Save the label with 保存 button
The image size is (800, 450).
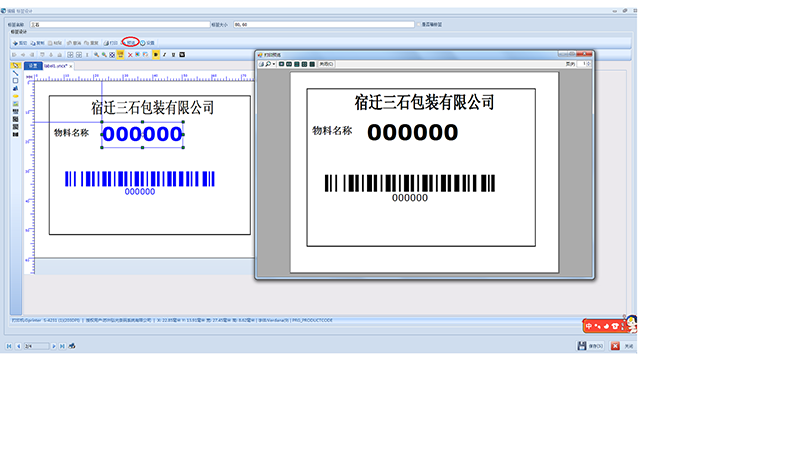click(590, 346)
